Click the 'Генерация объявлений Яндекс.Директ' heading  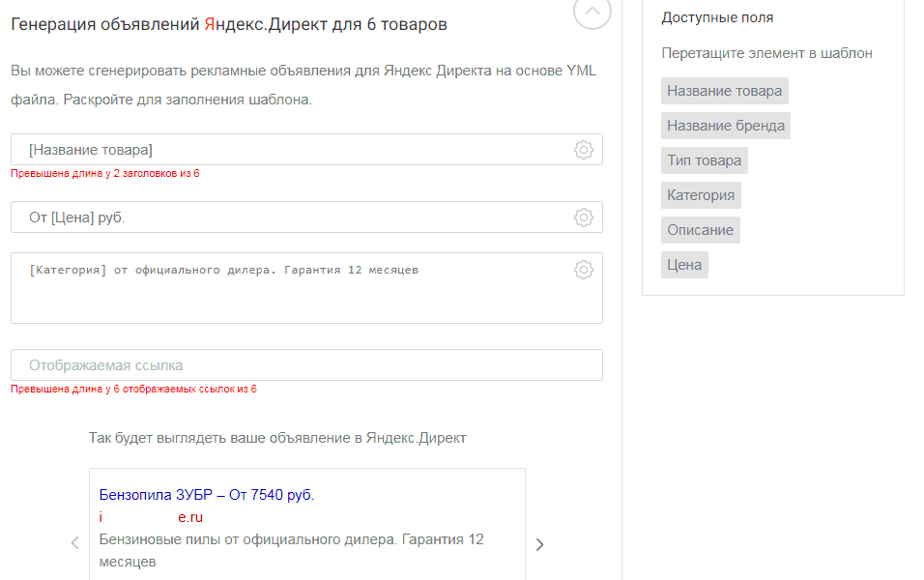coord(228,24)
